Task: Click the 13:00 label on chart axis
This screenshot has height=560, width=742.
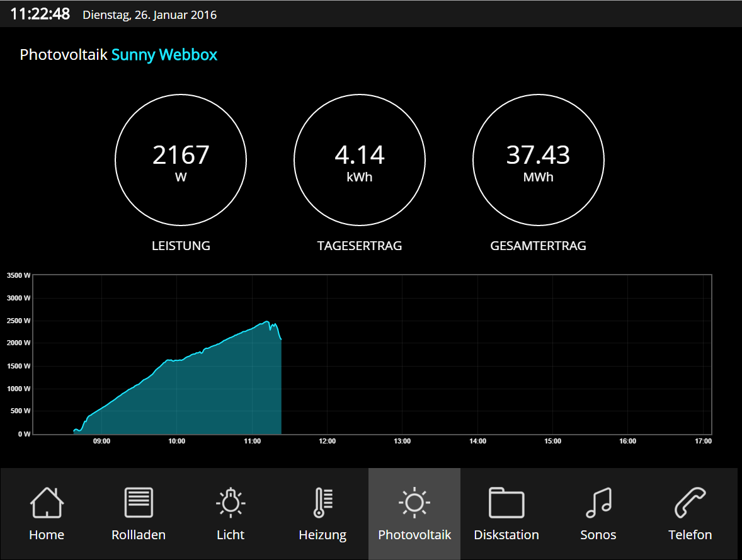Action: coord(402,441)
